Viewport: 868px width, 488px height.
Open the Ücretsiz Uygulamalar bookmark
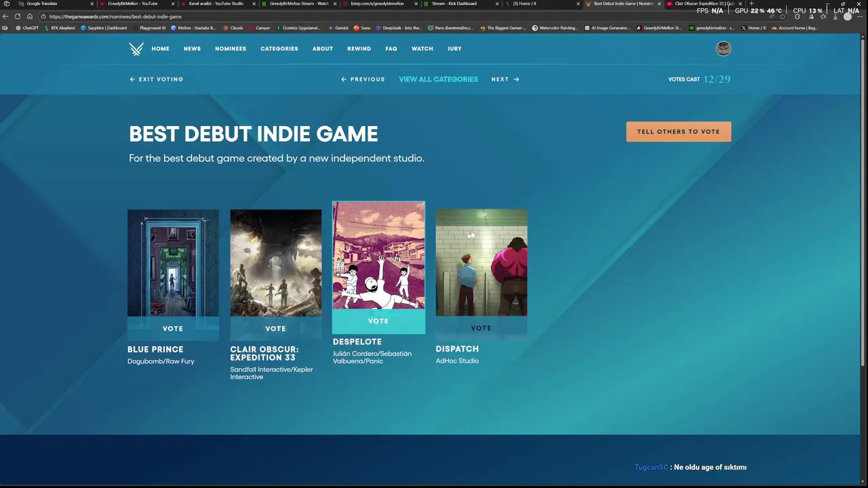tap(298, 28)
